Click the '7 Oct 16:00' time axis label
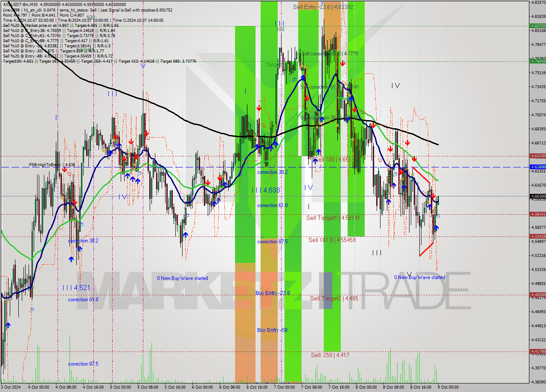Image resolution: width=546 pixels, height=392 pixels. (339, 387)
